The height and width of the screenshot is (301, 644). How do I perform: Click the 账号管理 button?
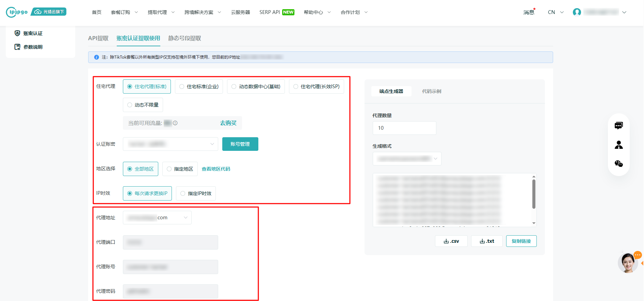pos(240,144)
